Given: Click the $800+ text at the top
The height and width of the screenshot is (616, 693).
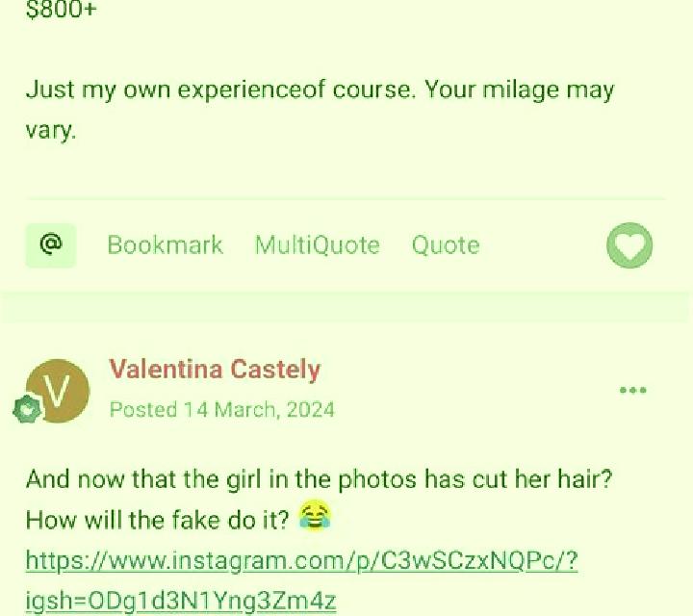Looking at the screenshot, I should (61, 10).
